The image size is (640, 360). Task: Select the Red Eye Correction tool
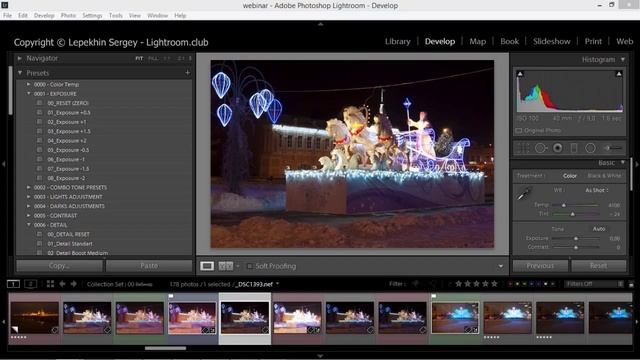pyautogui.click(x=557, y=148)
